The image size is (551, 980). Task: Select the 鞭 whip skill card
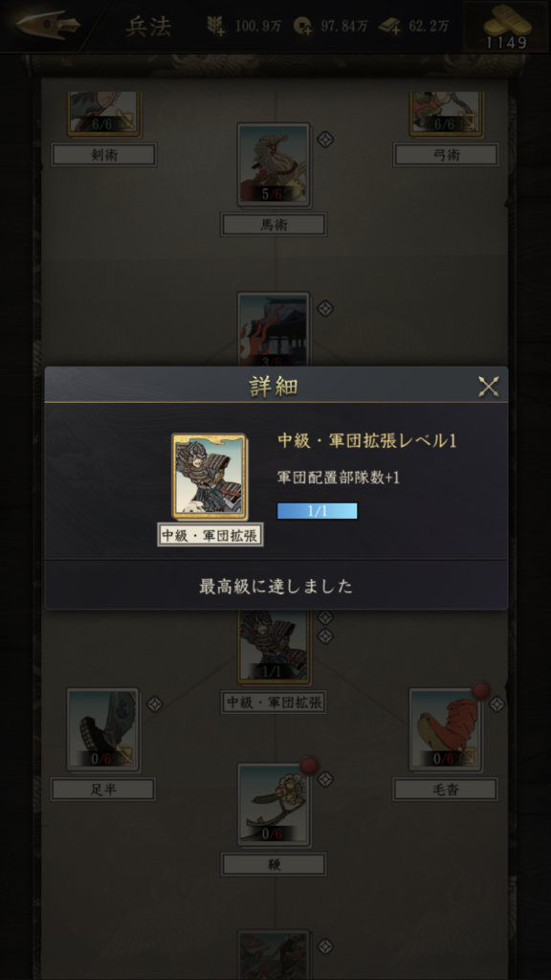click(274, 805)
